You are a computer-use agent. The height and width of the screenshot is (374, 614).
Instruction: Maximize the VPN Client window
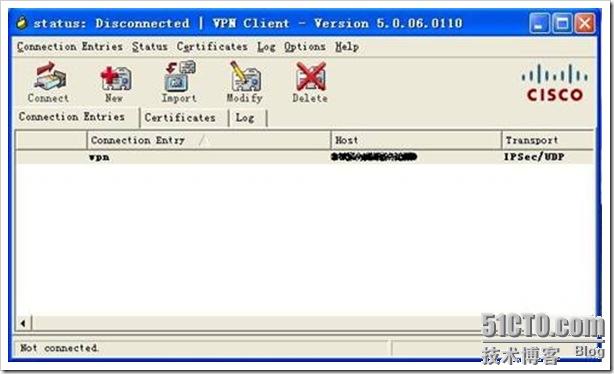pyautogui.click(x=562, y=23)
